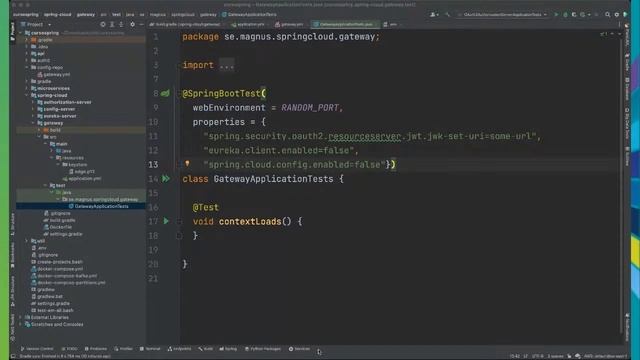Open the run configuration dropdown
Image resolution: width=640 pixels, height=360 pixels.
click(x=502, y=15)
